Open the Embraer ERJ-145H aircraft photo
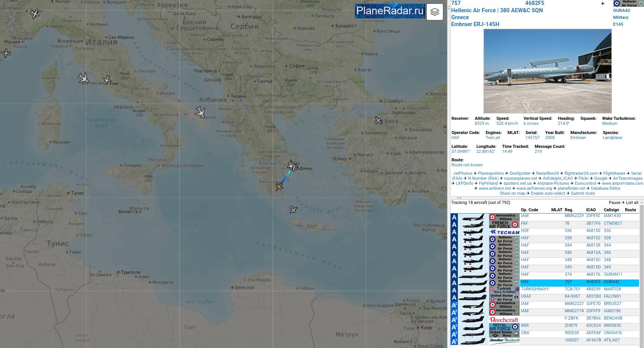The image size is (644, 348). point(547,71)
